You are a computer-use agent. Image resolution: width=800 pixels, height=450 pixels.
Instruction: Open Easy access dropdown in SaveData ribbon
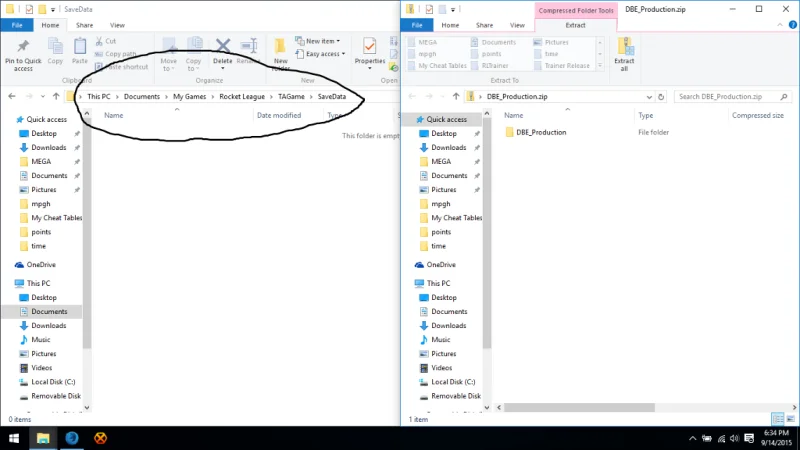[320, 54]
